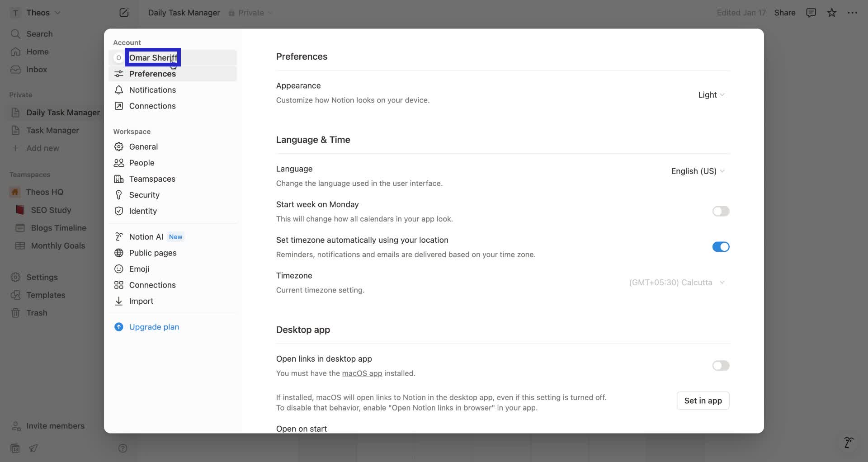Click the Public pages globe icon

118,253
